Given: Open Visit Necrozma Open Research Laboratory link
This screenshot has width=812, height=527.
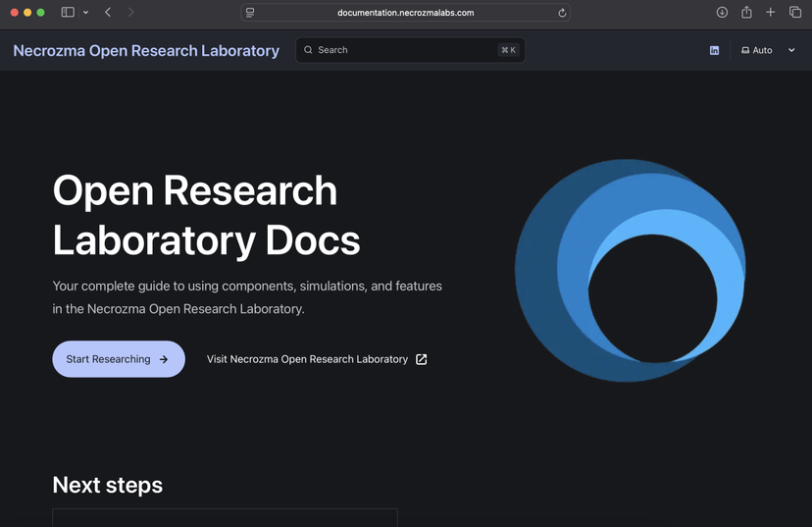Looking at the screenshot, I should 317,359.
